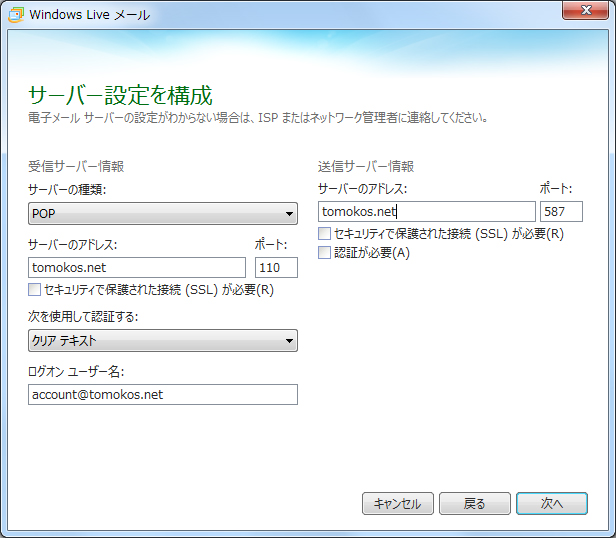
Task: Click the Windows Live Mail title bar icon
Action: coord(16,15)
